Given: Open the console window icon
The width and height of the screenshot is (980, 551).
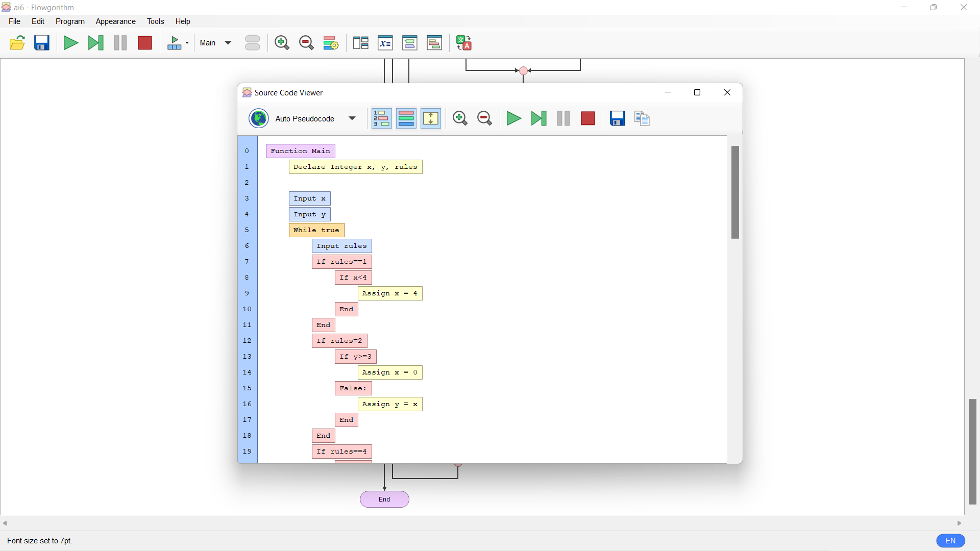Looking at the screenshot, I should (410, 43).
